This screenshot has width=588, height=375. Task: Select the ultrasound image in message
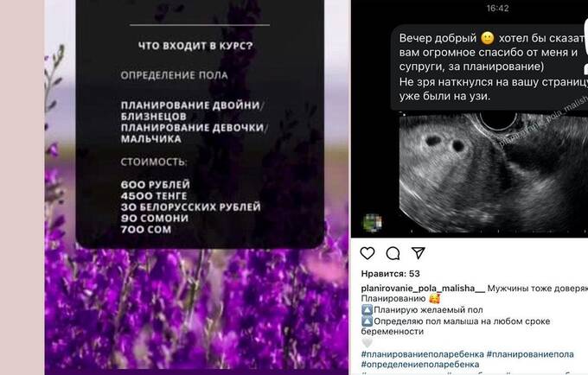[494, 172]
